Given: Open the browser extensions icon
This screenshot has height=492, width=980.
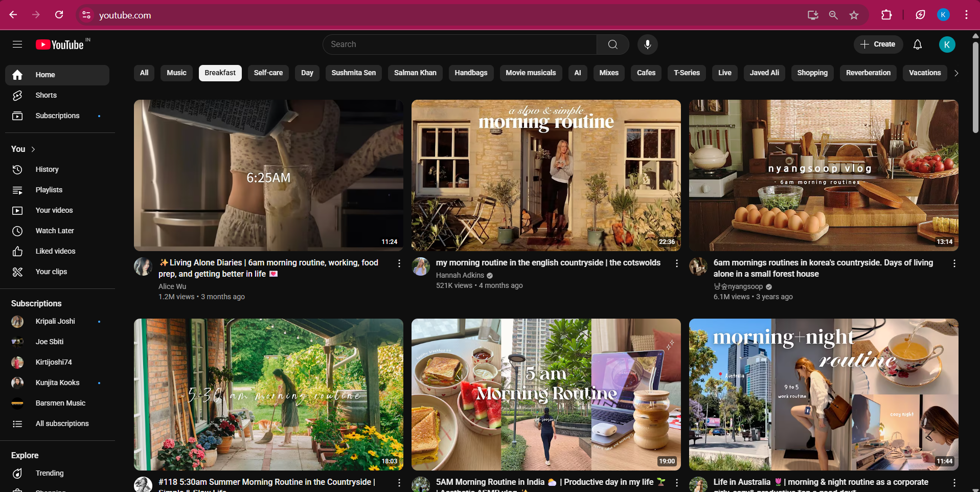Looking at the screenshot, I should pyautogui.click(x=886, y=15).
